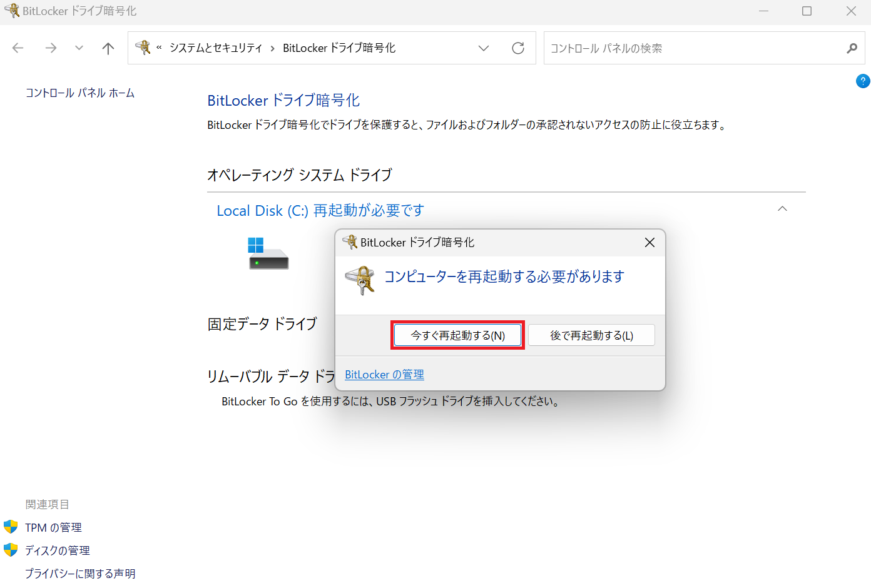The image size is (871, 588).
Task: Click the BitLocker To Go USB instruction text
Action: [x=390, y=402]
